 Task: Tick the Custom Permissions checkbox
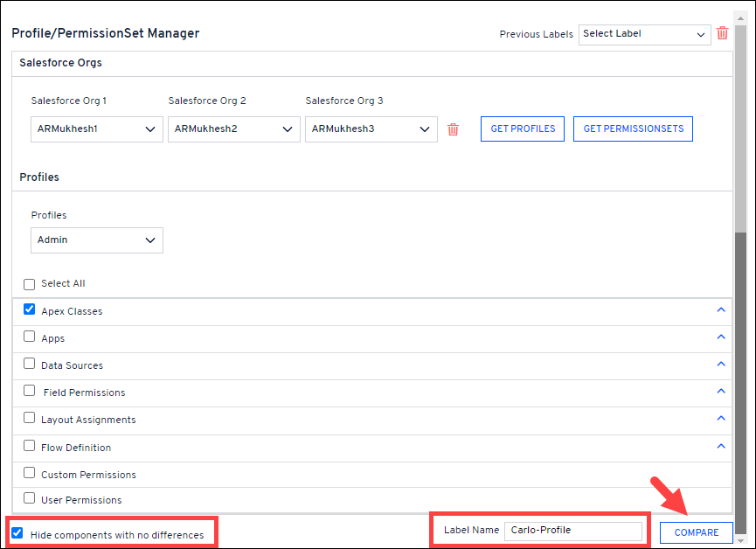point(30,474)
